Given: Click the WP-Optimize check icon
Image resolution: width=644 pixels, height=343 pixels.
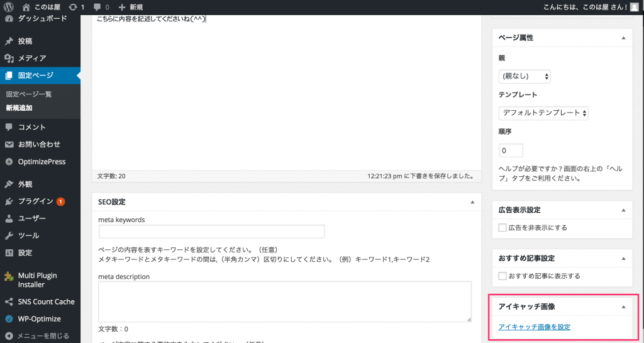Looking at the screenshot, I should (9, 319).
